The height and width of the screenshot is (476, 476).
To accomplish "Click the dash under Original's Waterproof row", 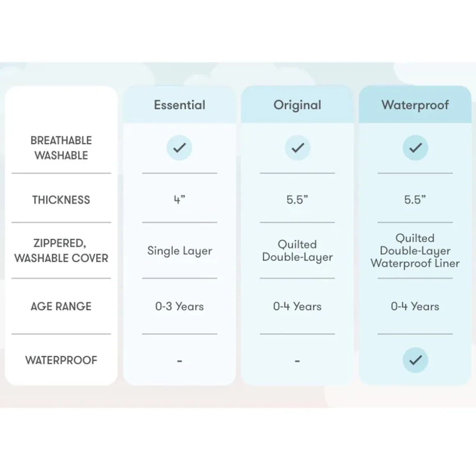I will point(297,361).
